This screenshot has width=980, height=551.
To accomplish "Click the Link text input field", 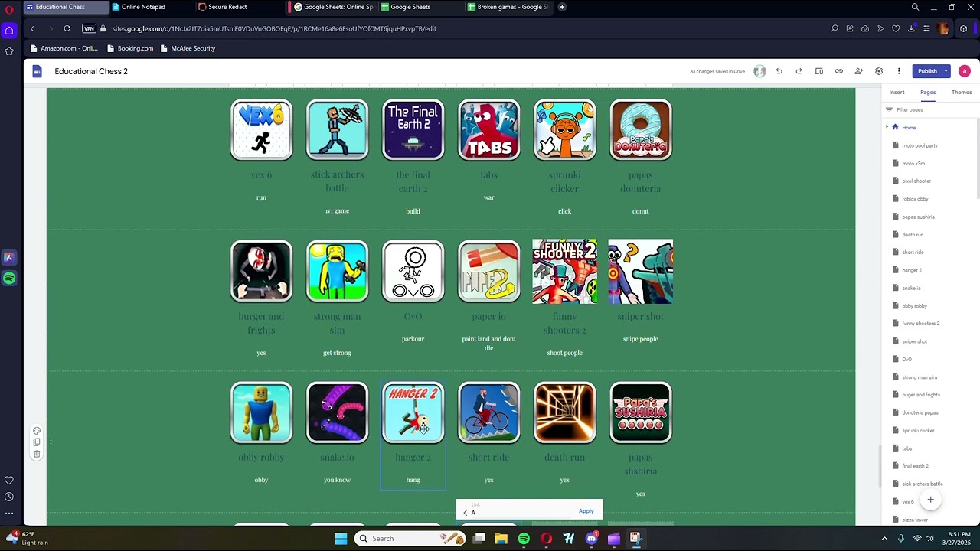I will [522, 513].
